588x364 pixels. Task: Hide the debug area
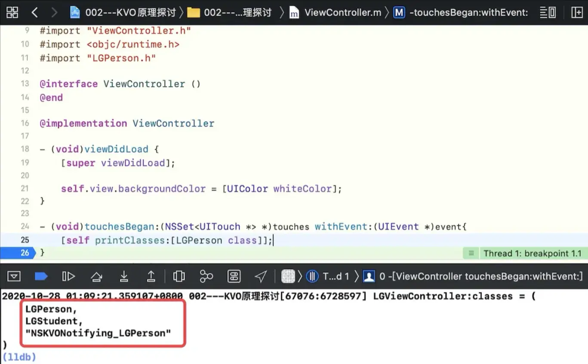coord(14,276)
